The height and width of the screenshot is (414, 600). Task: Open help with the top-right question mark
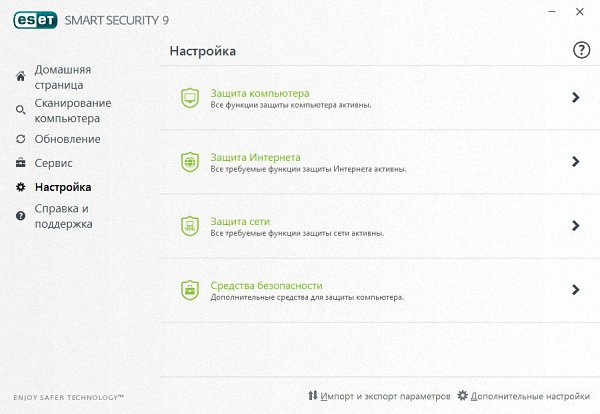coord(581,50)
